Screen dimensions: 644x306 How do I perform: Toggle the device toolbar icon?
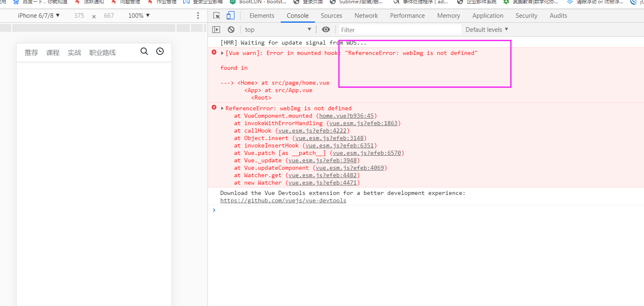(230, 16)
